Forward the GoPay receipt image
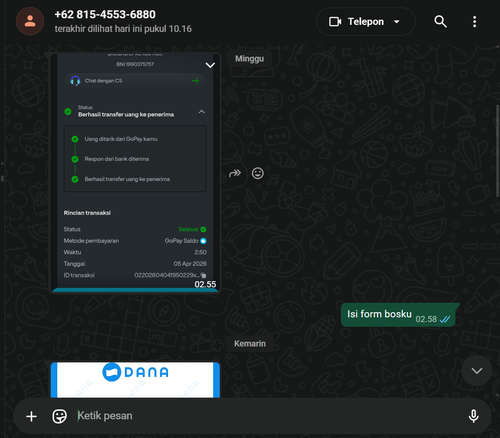The image size is (500, 438). click(x=235, y=173)
